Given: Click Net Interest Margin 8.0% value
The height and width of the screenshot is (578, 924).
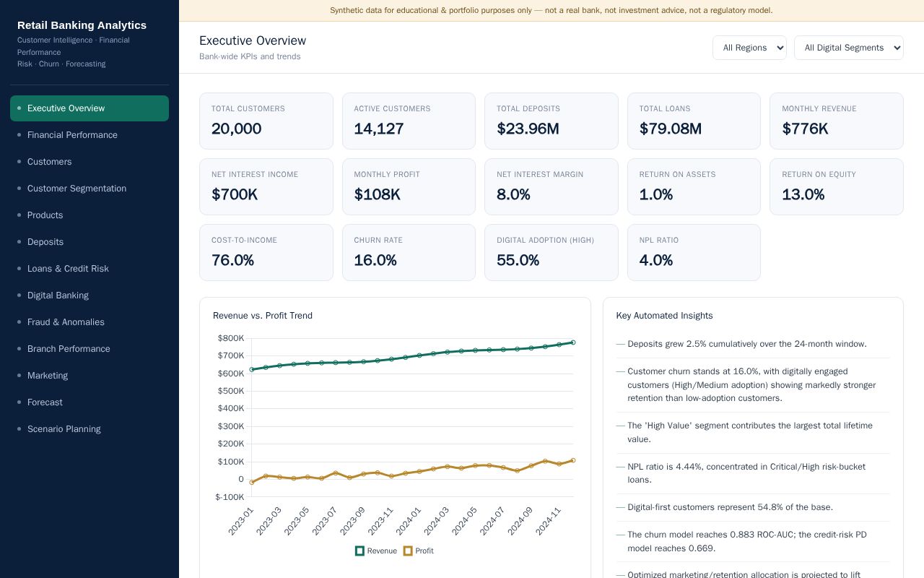Looking at the screenshot, I should point(513,195).
